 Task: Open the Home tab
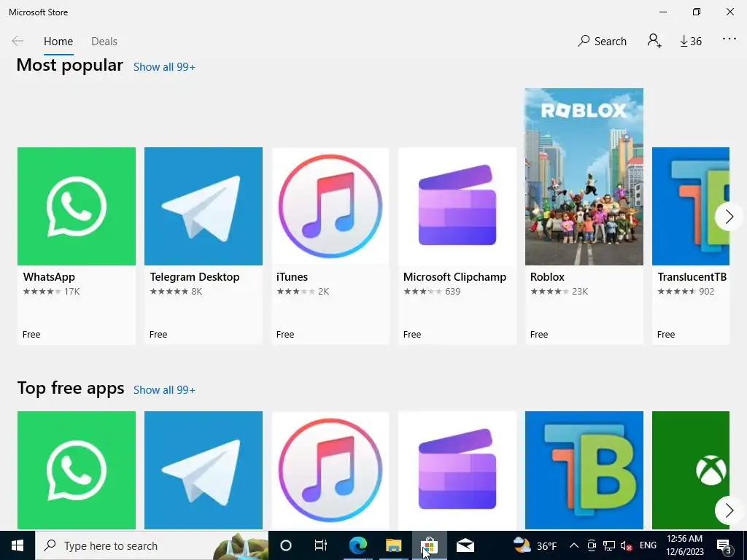[58, 42]
